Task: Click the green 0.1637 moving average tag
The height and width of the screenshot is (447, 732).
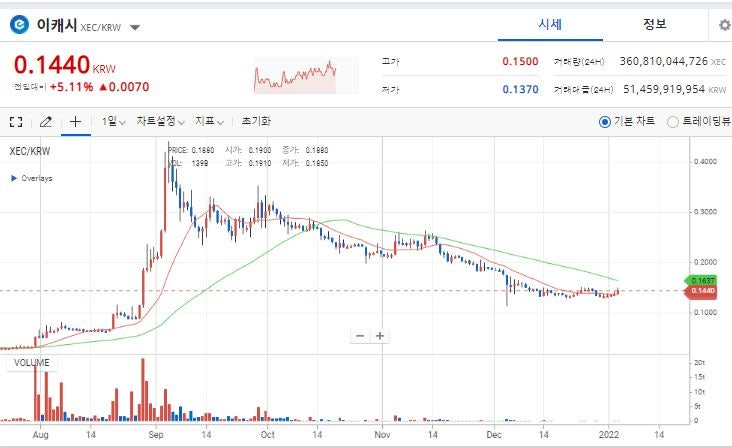Action: (x=701, y=280)
